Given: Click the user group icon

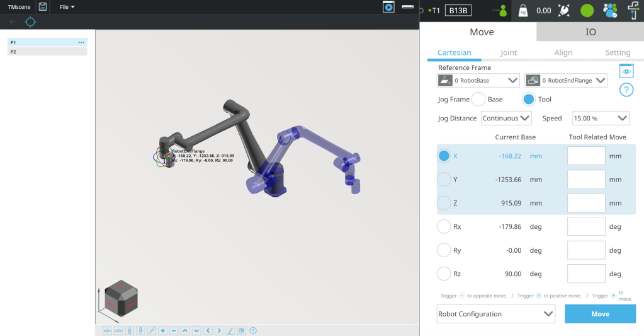Looking at the screenshot, I should (x=610, y=11).
